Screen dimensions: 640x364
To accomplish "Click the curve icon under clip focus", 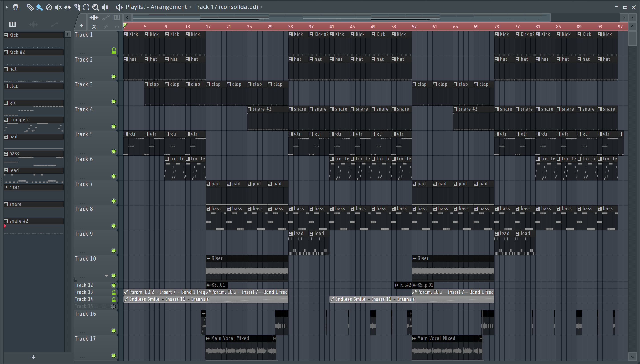I will pyautogui.click(x=106, y=26).
